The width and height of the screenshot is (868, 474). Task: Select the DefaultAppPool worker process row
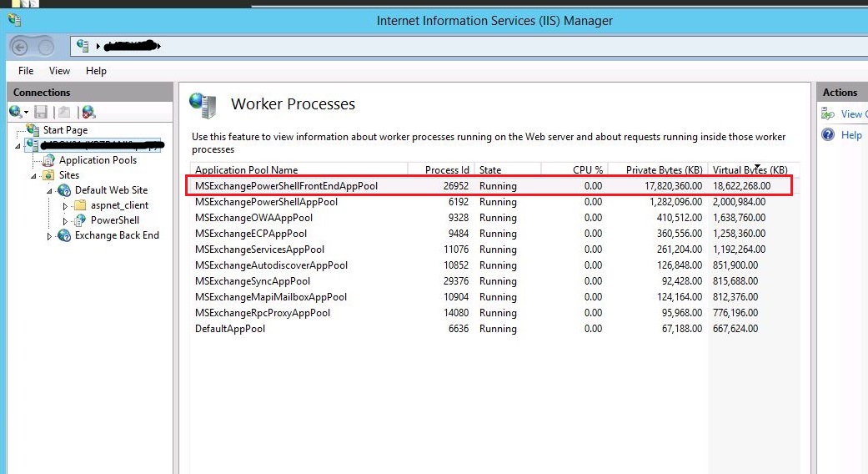(x=491, y=328)
